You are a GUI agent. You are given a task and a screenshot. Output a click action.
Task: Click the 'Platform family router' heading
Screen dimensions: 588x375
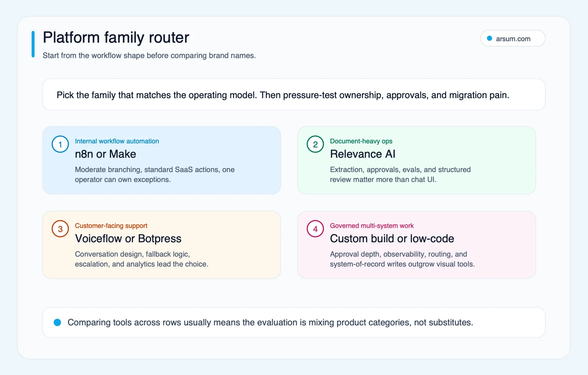click(116, 37)
